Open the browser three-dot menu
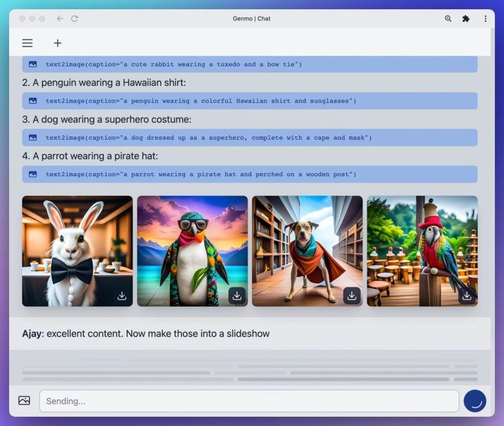 coord(485,18)
